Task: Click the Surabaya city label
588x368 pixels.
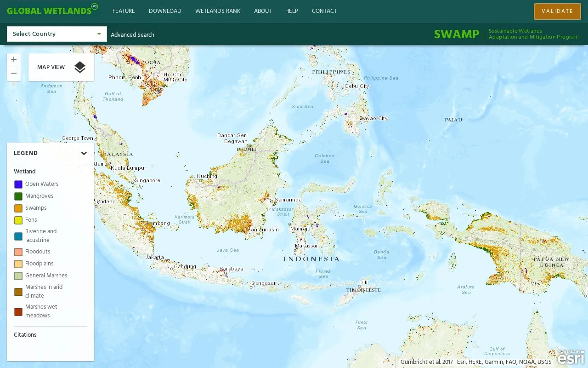Action: tap(232, 269)
